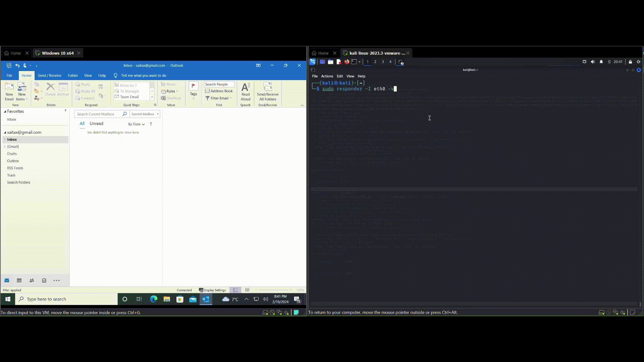644x362 pixels.
Task: Open Edit menu in Kali terminal
Action: click(x=340, y=76)
